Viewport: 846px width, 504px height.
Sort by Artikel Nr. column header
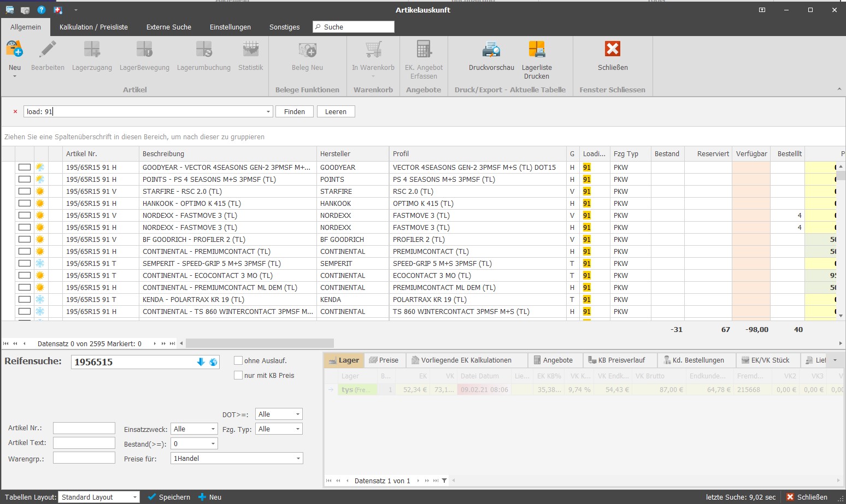101,153
